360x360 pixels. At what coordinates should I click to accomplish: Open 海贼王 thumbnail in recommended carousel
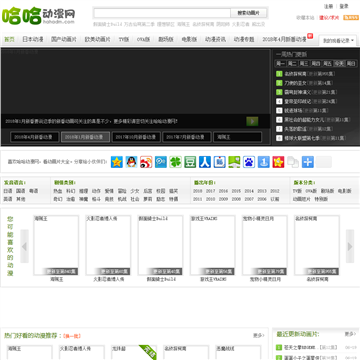tap(56, 245)
